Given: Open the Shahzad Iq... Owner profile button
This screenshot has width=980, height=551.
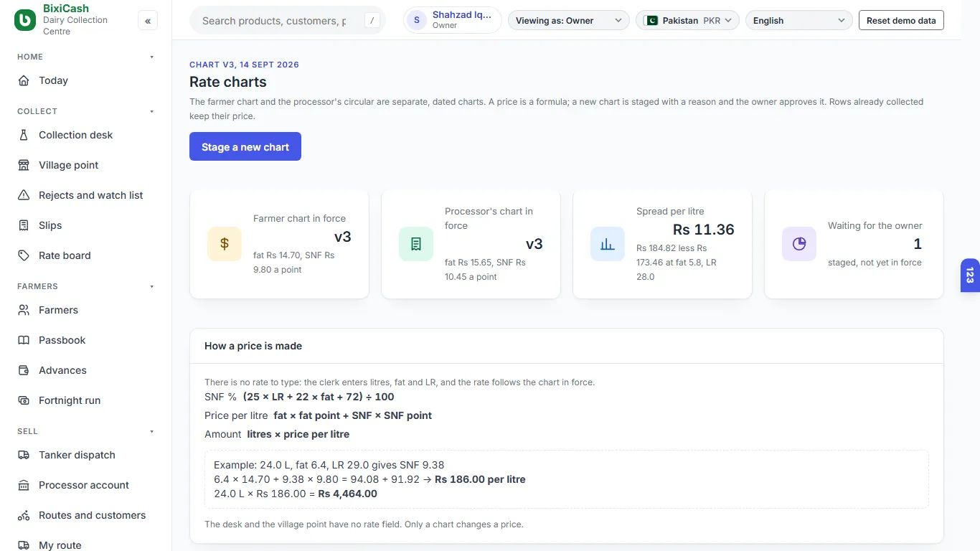Looking at the screenshot, I should (x=453, y=20).
